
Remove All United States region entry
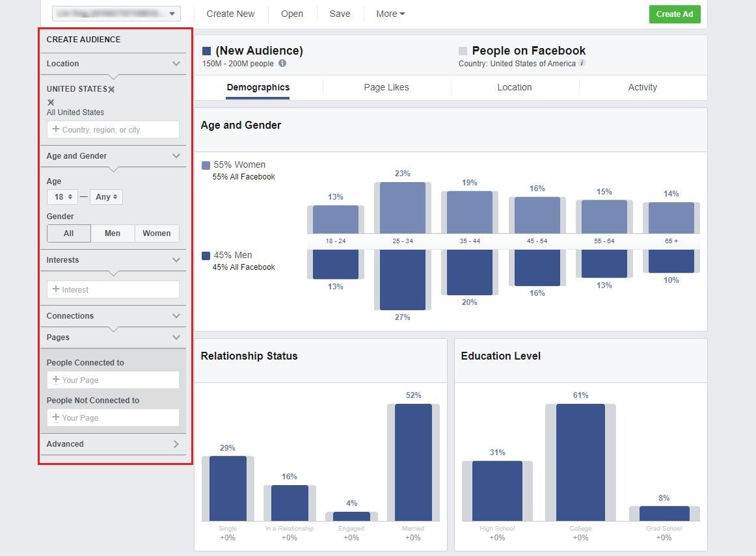51,102
